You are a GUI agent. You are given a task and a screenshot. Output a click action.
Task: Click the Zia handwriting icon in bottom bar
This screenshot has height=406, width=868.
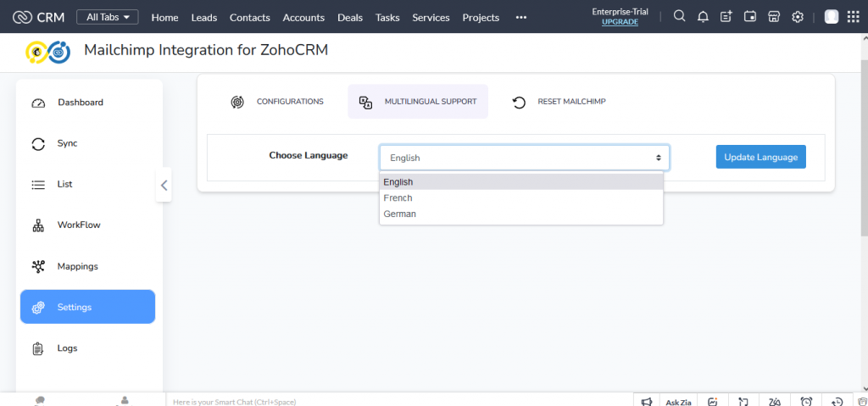click(x=775, y=402)
